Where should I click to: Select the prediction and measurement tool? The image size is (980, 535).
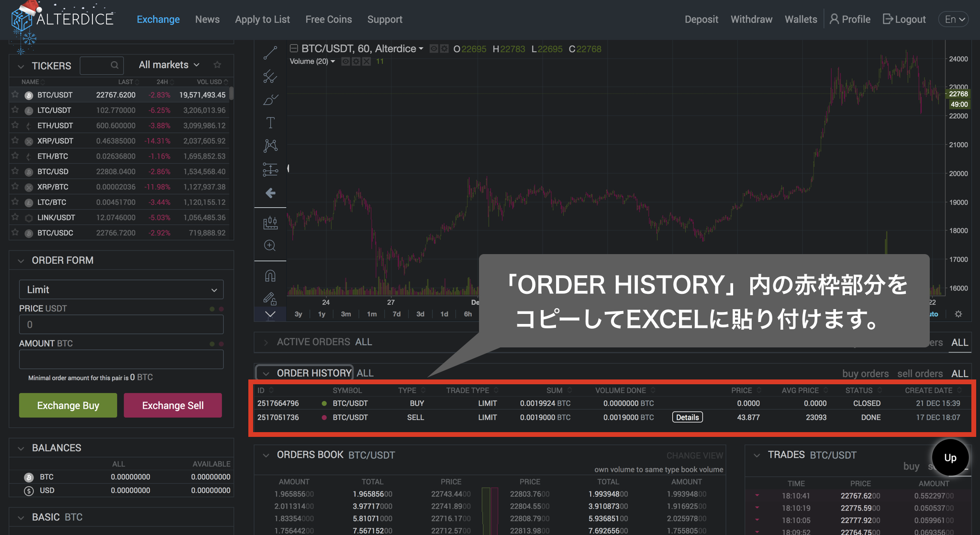tap(270, 169)
